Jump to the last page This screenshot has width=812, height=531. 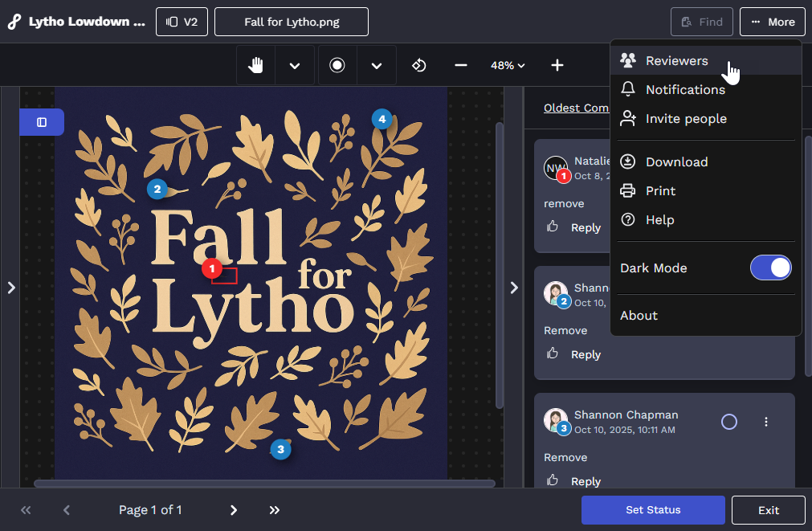(x=275, y=510)
